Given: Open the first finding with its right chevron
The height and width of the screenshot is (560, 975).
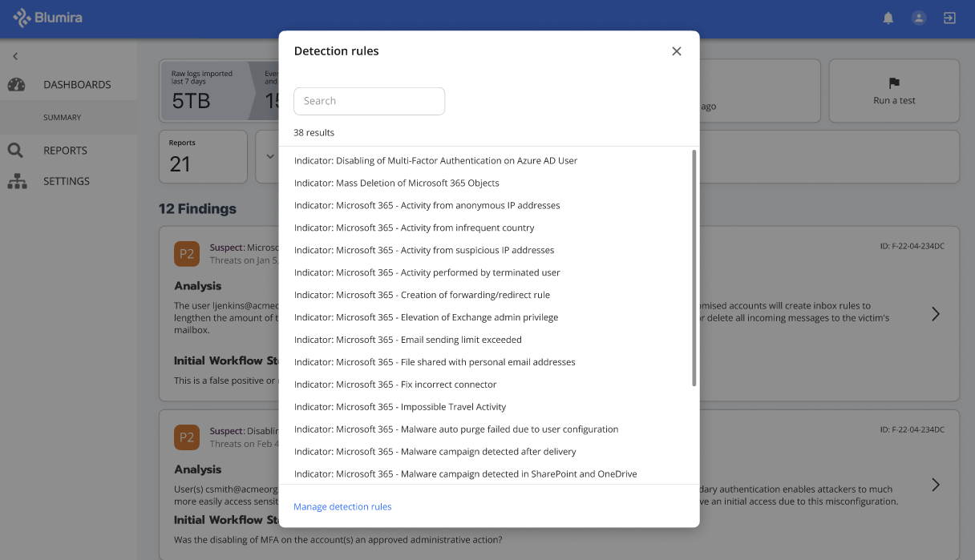Looking at the screenshot, I should [x=935, y=314].
